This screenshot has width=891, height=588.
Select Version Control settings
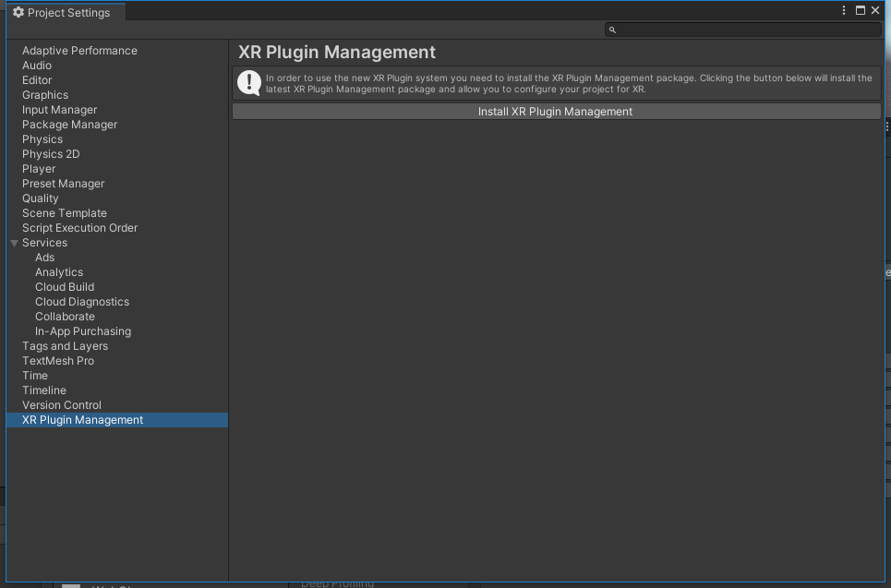tap(62, 405)
